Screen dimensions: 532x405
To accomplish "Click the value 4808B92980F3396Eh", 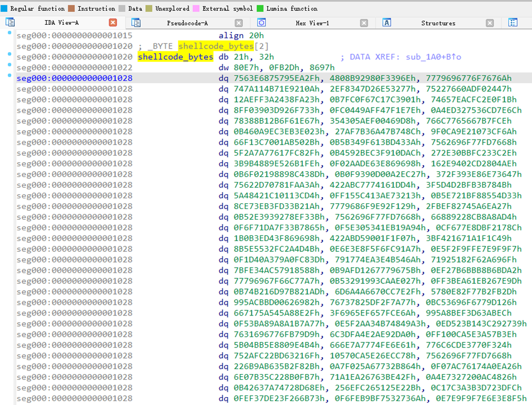I will (x=373, y=78).
